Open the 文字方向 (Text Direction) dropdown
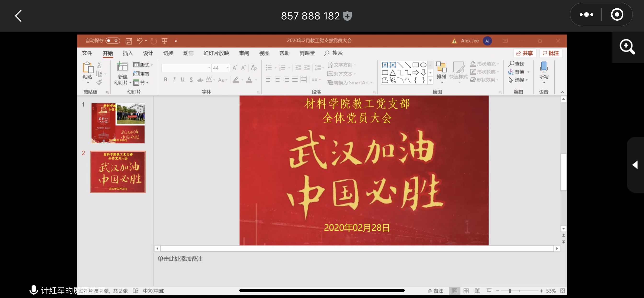The height and width of the screenshot is (298, 644). (342, 65)
